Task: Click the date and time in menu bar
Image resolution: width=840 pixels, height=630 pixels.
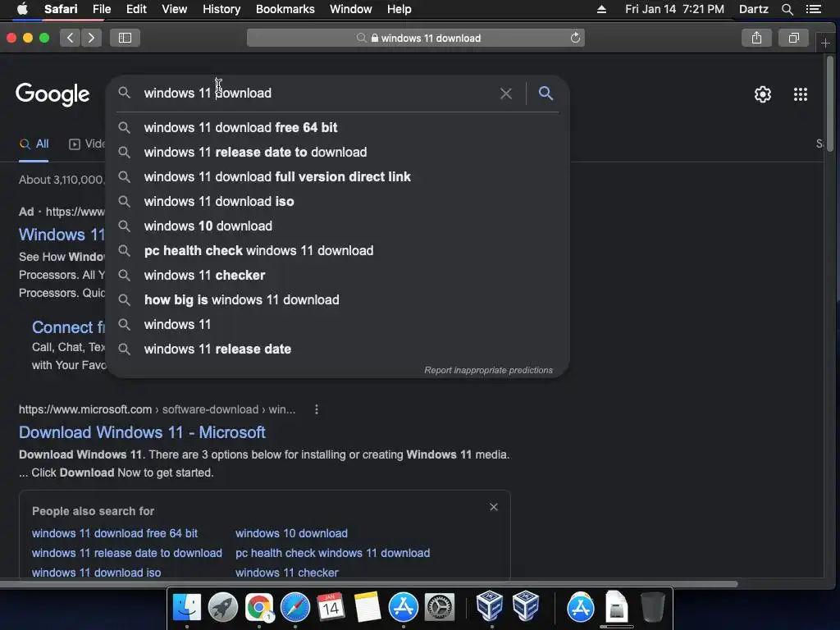Action: pyautogui.click(x=674, y=9)
